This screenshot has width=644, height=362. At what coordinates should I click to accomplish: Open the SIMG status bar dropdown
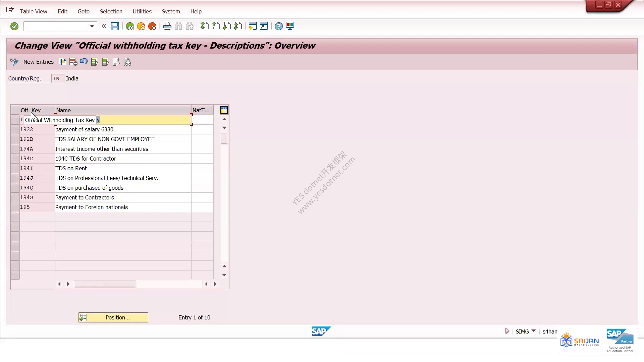[x=534, y=331]
